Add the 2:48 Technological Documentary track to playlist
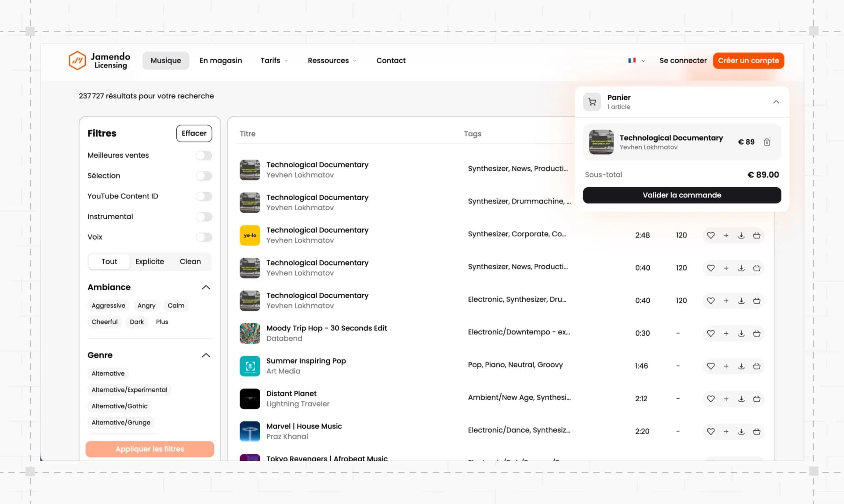Screen dimensions: 844x504 [x=726, y=235]
